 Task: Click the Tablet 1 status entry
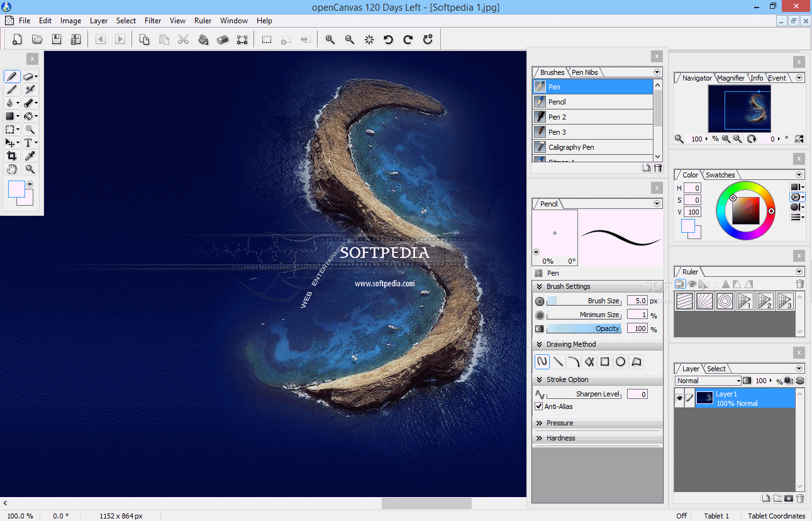(716, 516)
